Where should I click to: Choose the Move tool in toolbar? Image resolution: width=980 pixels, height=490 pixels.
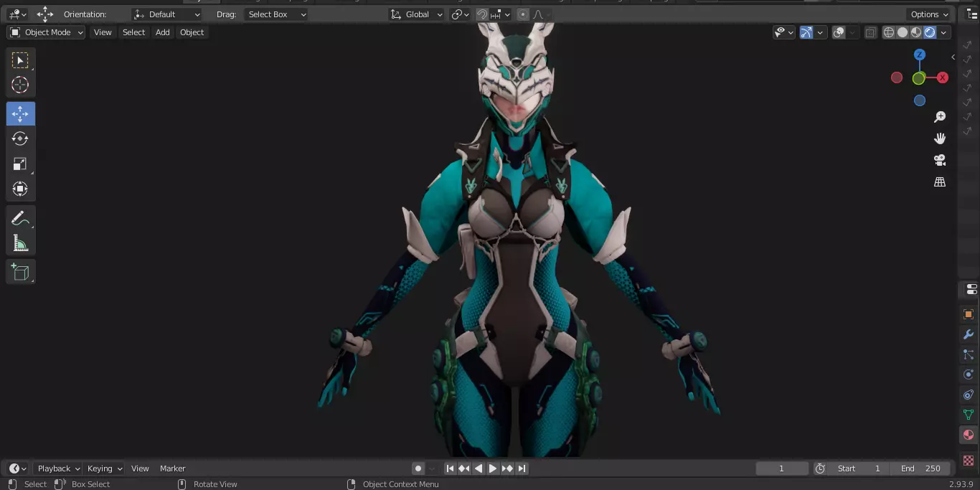(20, 114)
